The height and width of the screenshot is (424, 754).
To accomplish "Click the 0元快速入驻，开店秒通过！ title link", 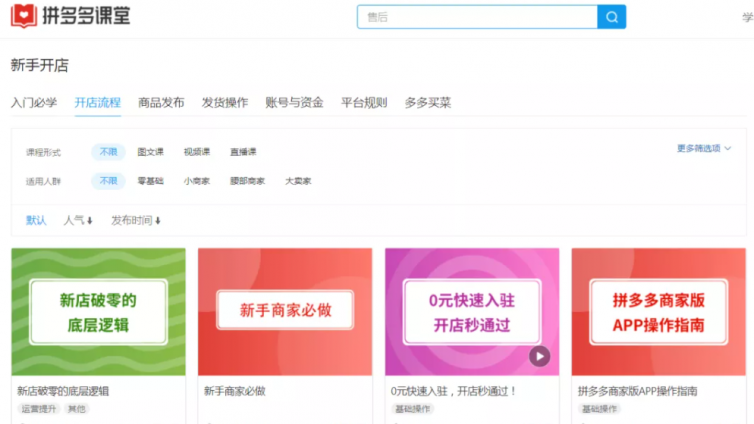I will [x=454, y=391].
